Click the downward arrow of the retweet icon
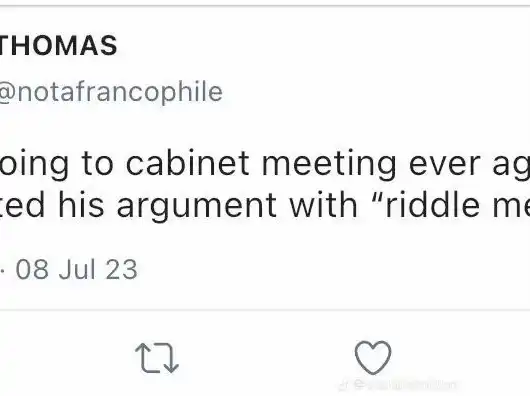This screenshot has width=530, height=396. pos(170,359)
